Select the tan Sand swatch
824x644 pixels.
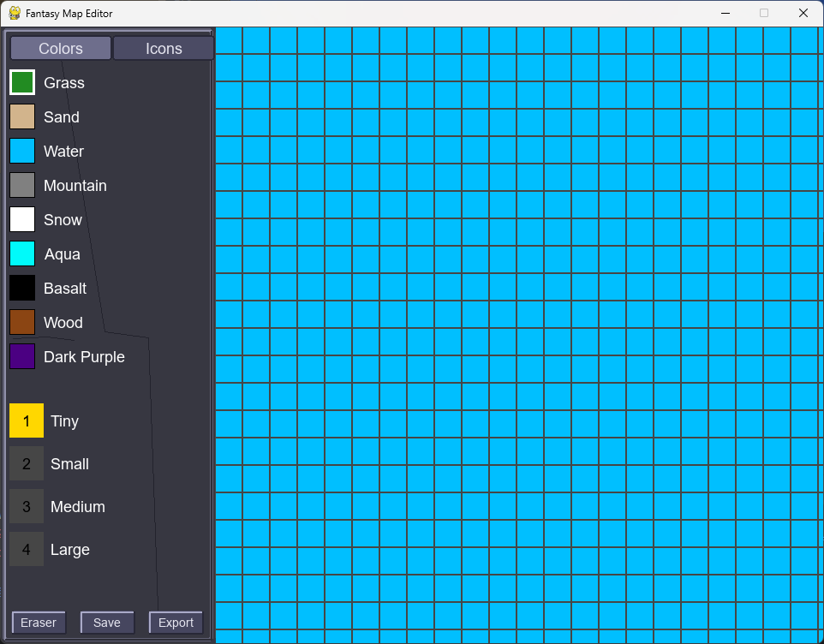click(x=22, y=116)
